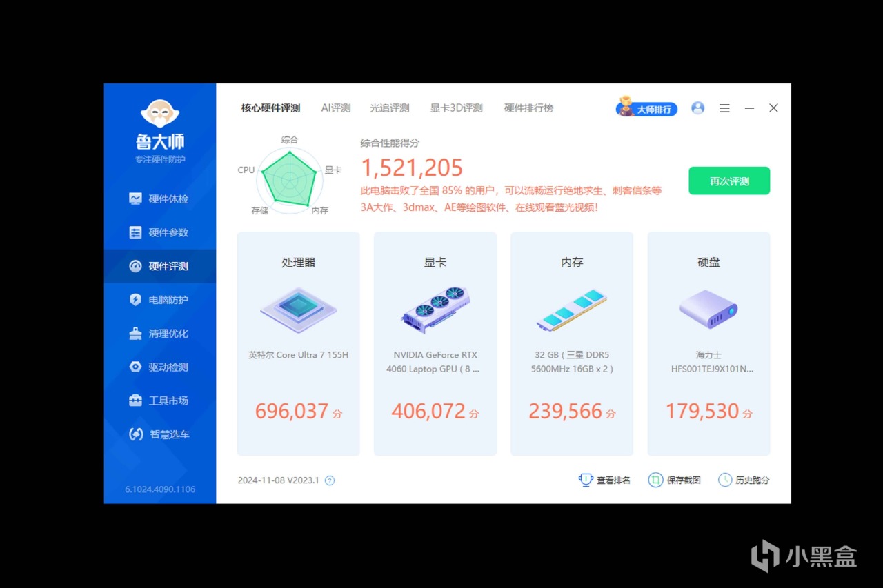Switch to the 光追评测 tab
This screenshot has height=588, width=883.
(390, 108)
